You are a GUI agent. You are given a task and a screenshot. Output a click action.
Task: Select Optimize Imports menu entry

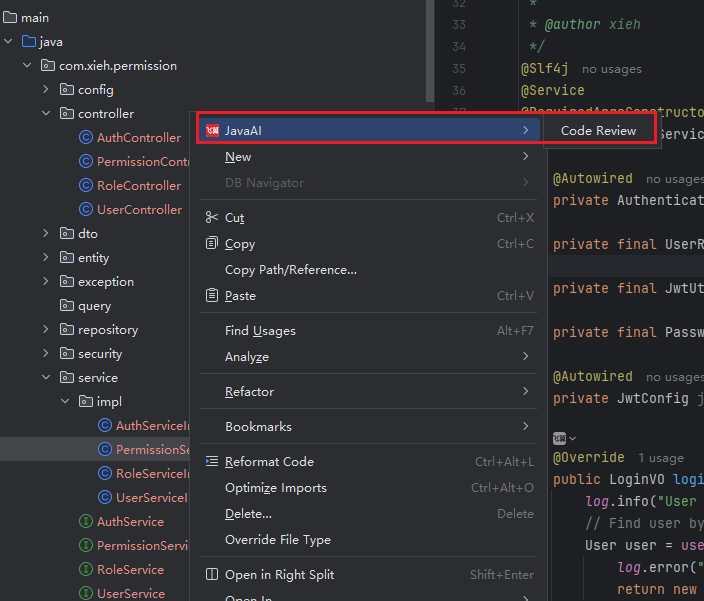pos(276,488)
